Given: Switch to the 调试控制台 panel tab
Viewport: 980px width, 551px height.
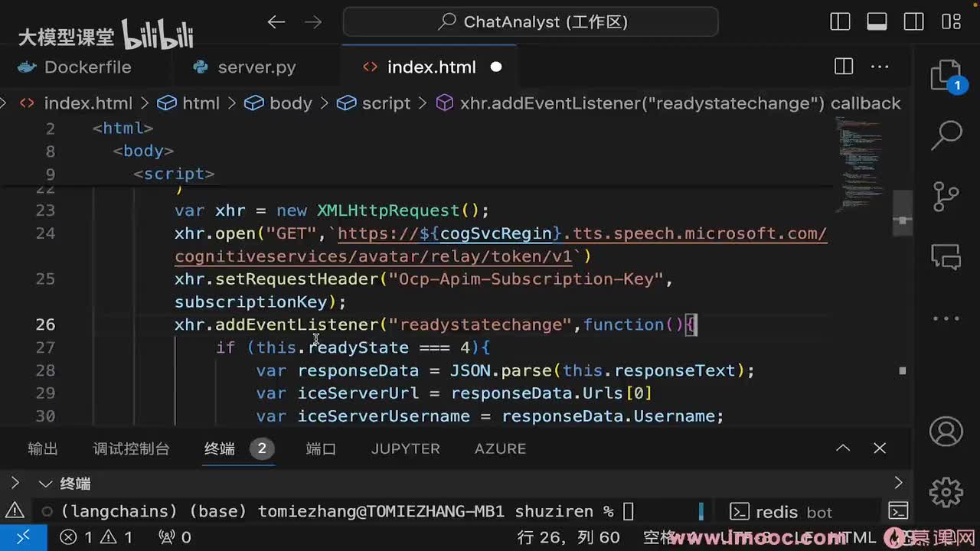Looking at the screenshot, I should click(x=131, y=448).
